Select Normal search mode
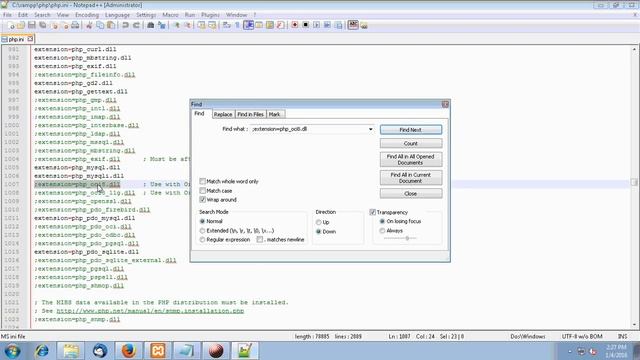The image size is (640, 360). [202, 221]
